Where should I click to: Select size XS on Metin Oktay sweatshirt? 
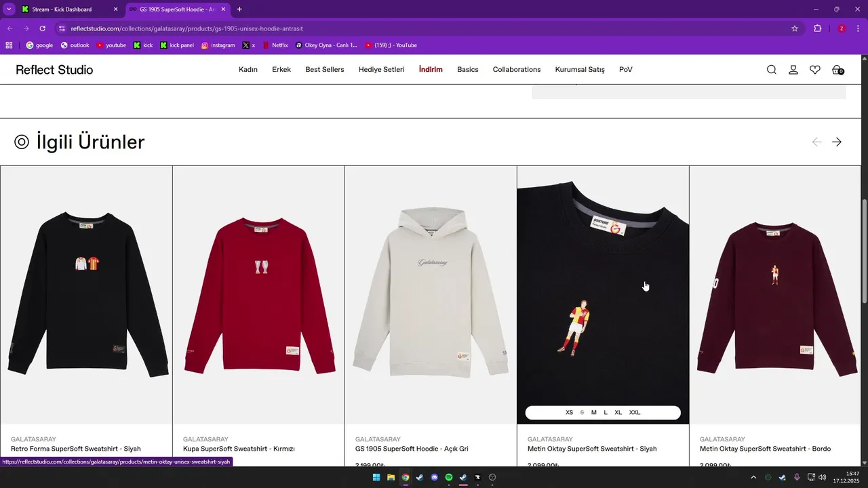tap(570, 413)
